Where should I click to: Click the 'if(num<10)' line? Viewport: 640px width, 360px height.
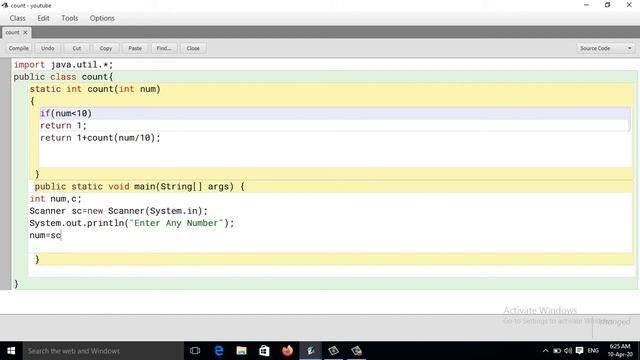[x=66, y=113]
